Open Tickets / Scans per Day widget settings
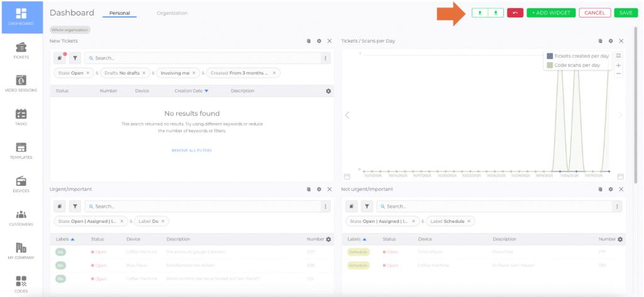 pyautogui.click(x=611, y=41)
